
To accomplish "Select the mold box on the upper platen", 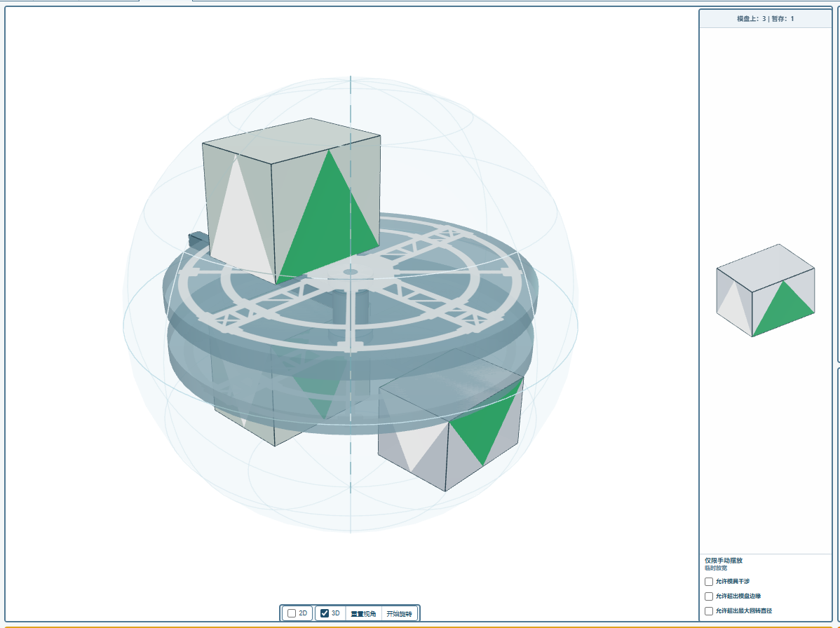I will click(x=292, y=200).
